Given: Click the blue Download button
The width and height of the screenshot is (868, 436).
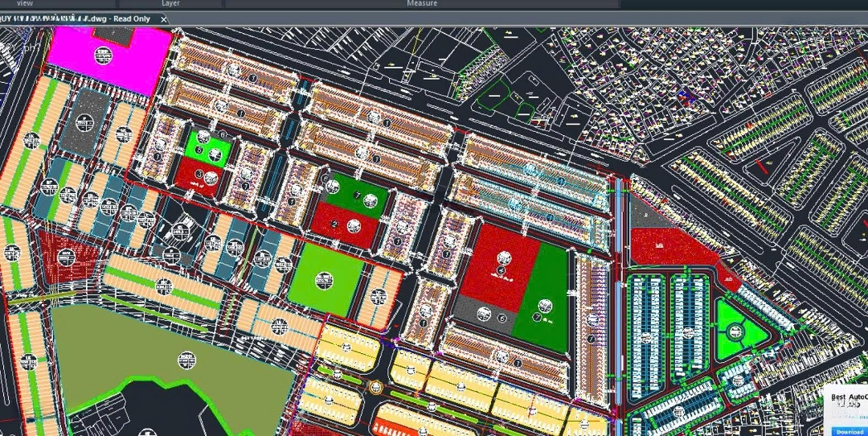Looking at the screenshot, I should (849, 431).
